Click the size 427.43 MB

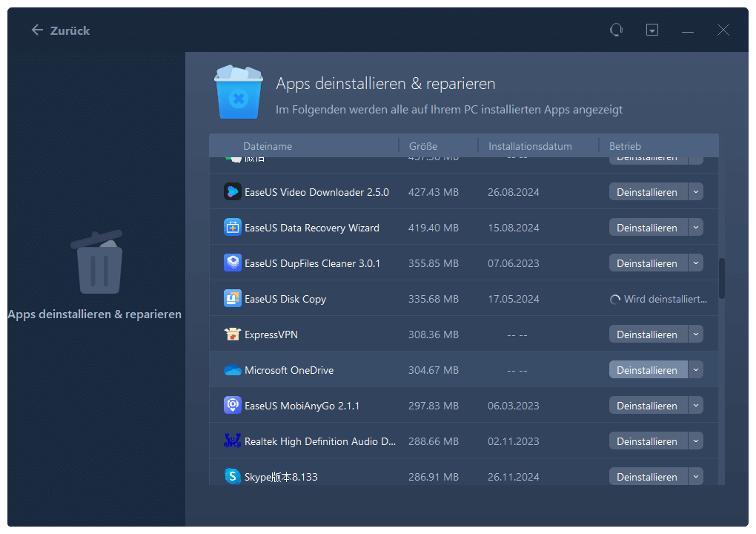pyautogui.click(x=434, y=192)
